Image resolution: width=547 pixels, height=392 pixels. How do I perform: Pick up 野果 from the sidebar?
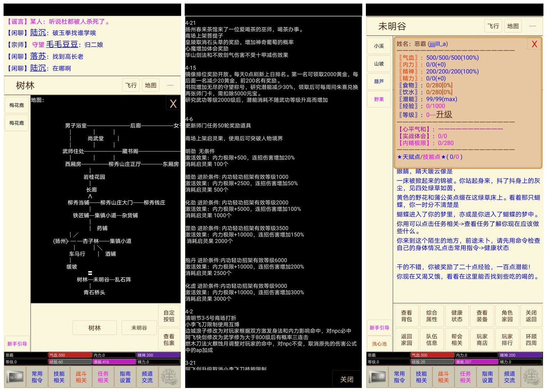click(379, 99)
